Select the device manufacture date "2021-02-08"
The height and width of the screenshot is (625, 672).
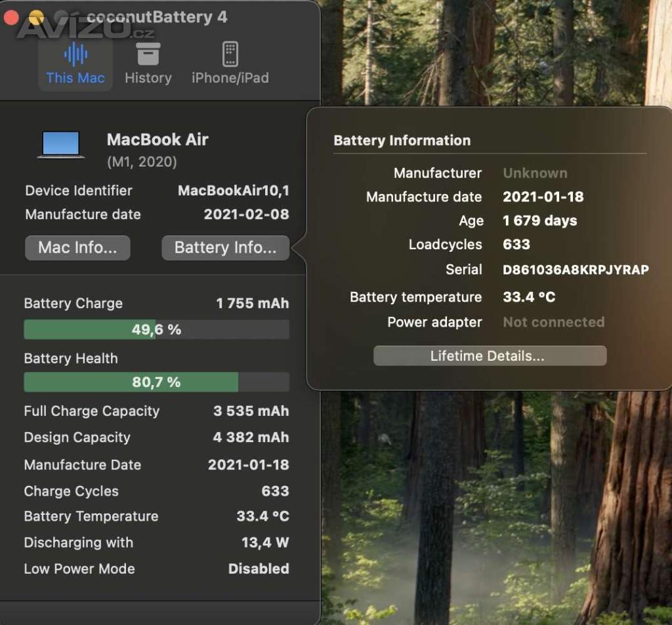pos(247,214)
